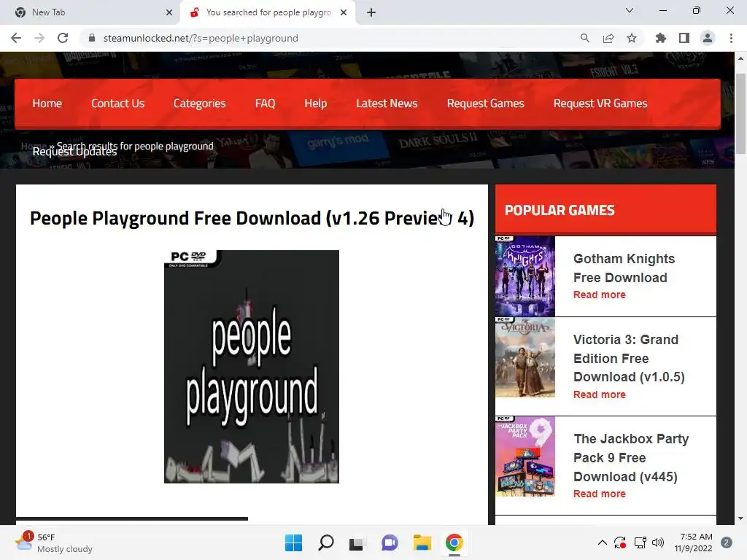View site lock information icon

click(x=92, y=38)
